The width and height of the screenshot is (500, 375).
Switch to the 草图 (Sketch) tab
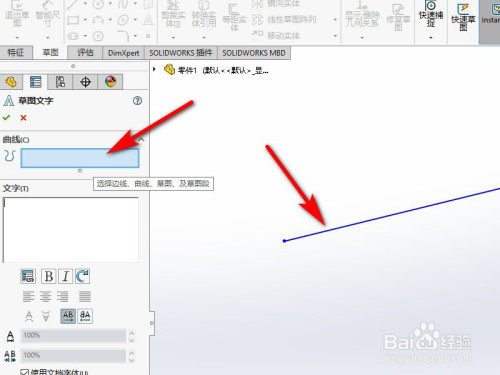coord(50,53)
